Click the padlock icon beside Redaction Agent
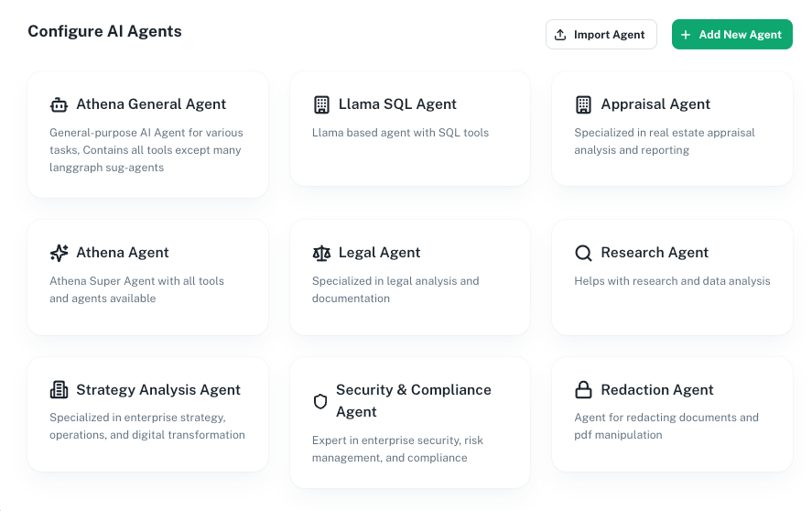The image size is (812, 511). coord(584,390)
